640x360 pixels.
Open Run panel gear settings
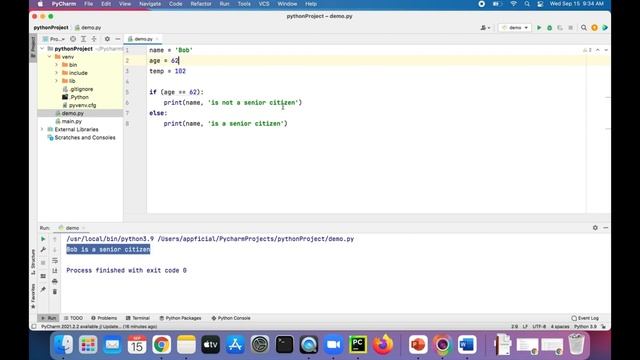pyautogui.click(x=595, y=228)
